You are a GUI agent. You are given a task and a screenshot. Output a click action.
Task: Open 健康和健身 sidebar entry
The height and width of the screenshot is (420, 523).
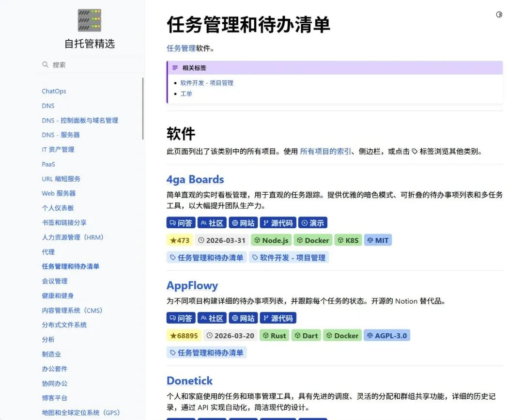[58, 296]
